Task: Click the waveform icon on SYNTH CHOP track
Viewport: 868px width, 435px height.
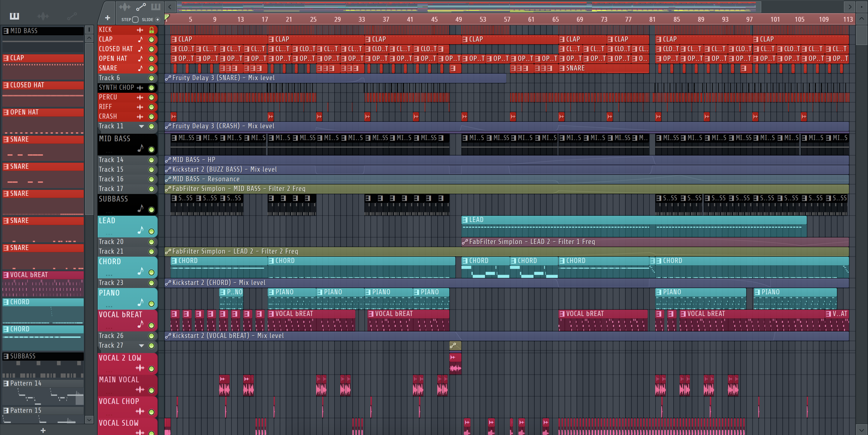Action: point(140,88)
